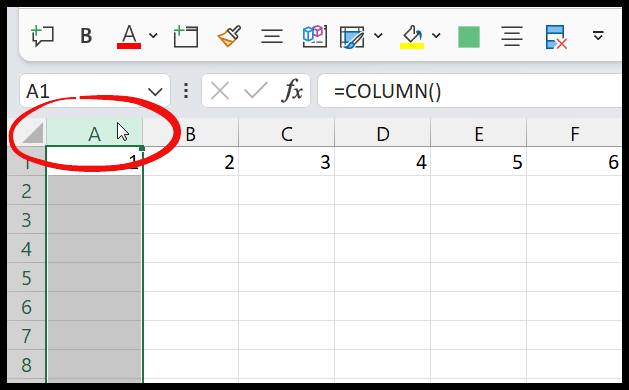Screen dimensions: 629x390
Task: Select the Format Painter brush icon
Action: pos(229,36)
